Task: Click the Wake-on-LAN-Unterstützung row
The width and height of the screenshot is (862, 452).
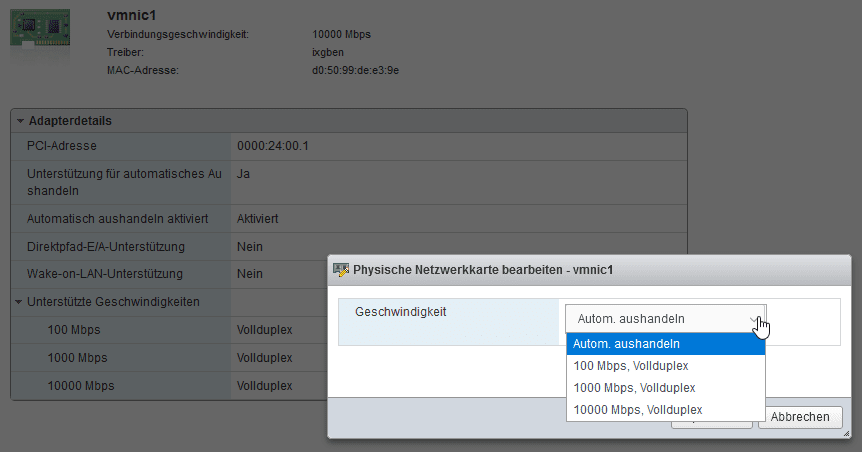Action: (169, 274)
